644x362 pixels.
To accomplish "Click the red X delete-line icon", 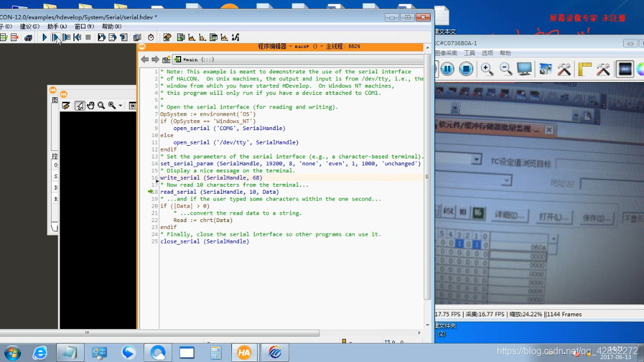I will [x=15, y=38].
